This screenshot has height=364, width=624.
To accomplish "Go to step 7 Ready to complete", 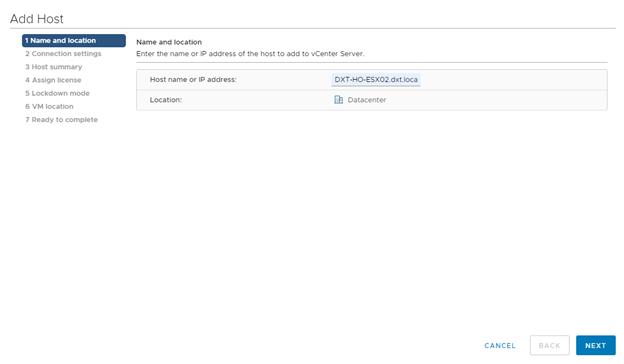I will (x=61, y=120).
